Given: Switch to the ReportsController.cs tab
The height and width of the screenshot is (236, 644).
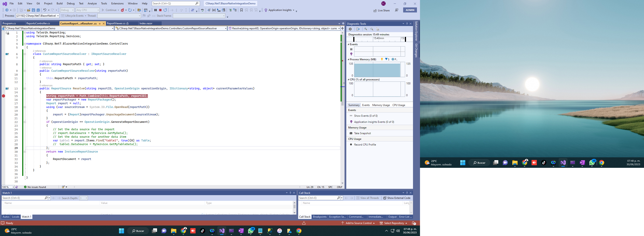Looking at the screenshot, I should tap(38, 23).
